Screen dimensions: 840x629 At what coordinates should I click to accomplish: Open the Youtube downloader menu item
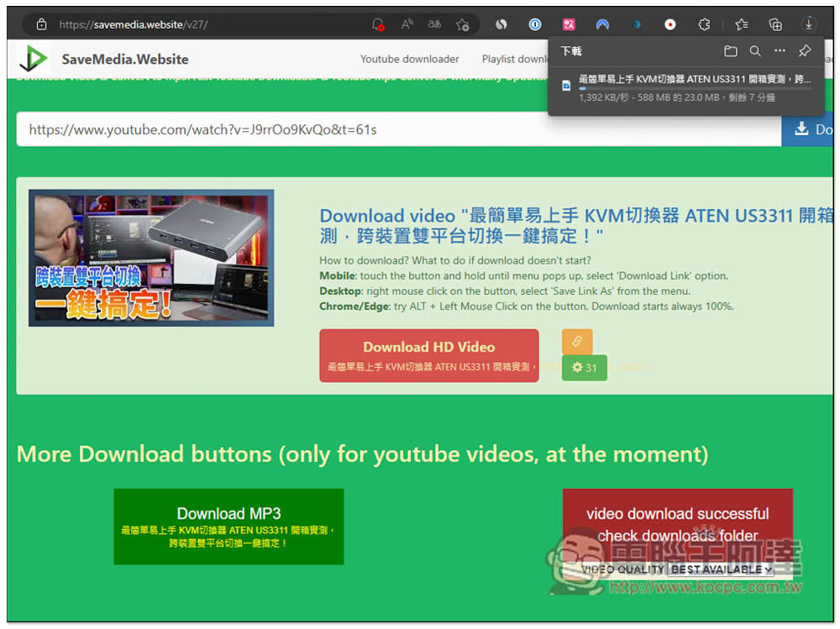click(x=409, y=59)
